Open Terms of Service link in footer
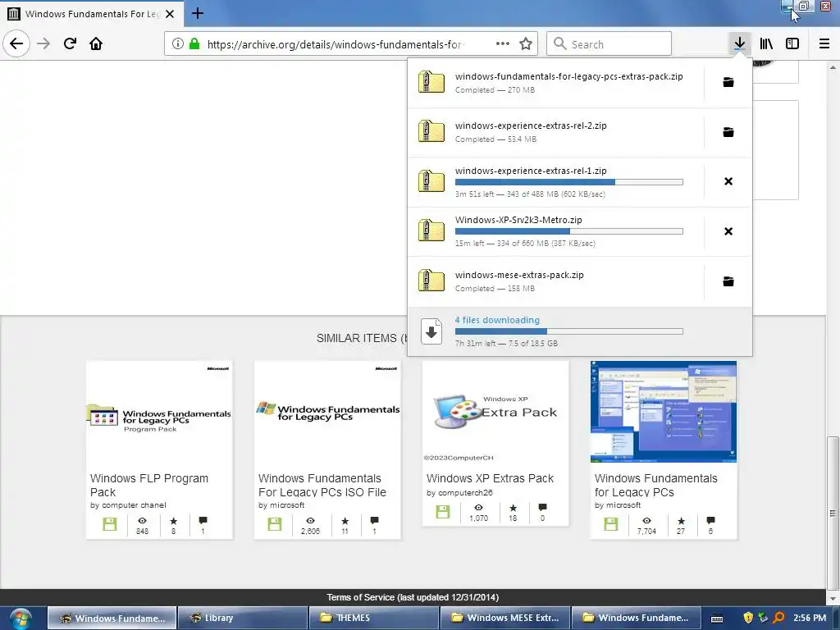Image resolution: width=840 pixels, height=630 pixels. [x=413, y=597]
